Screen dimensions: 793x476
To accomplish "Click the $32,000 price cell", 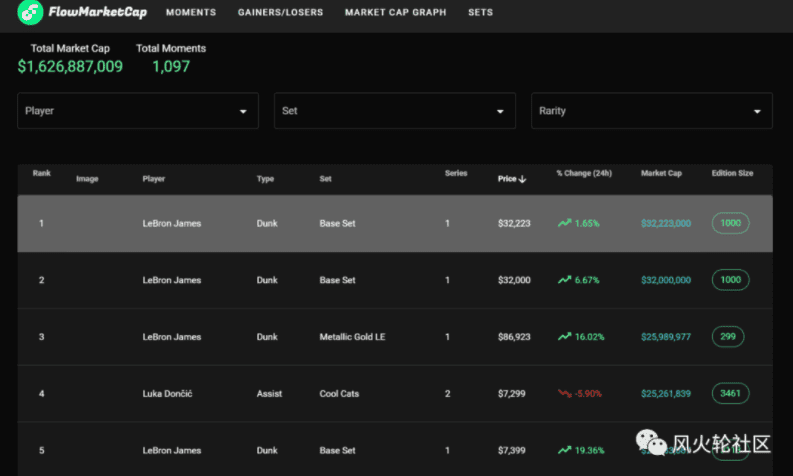I will point(514,280).
